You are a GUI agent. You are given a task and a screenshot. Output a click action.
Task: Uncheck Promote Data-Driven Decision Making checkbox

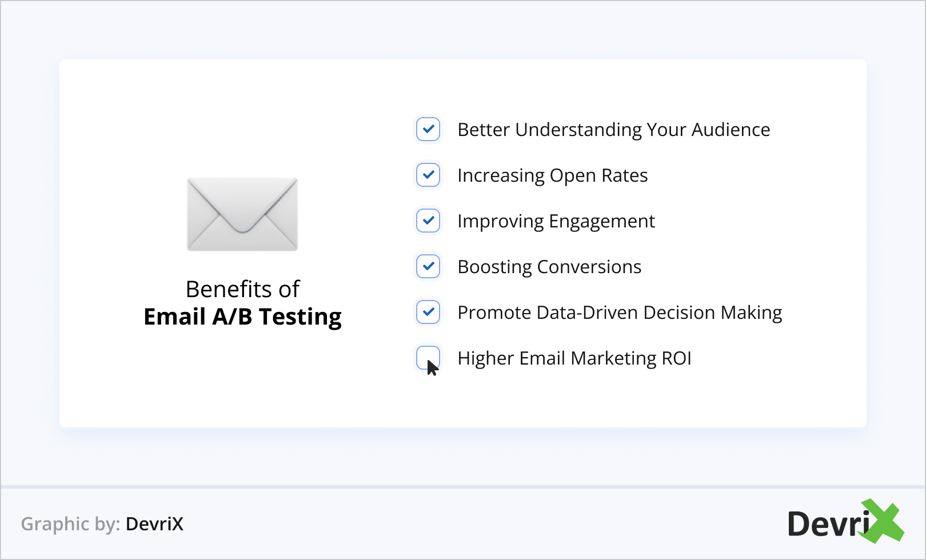pyautogui.click(x=428, y=312)
